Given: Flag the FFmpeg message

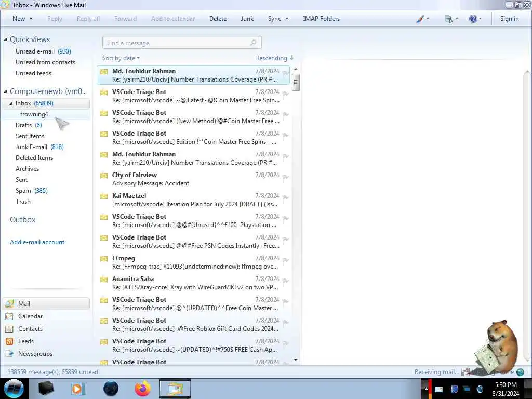Looking at the screenshot, I should tap(286, 260).
